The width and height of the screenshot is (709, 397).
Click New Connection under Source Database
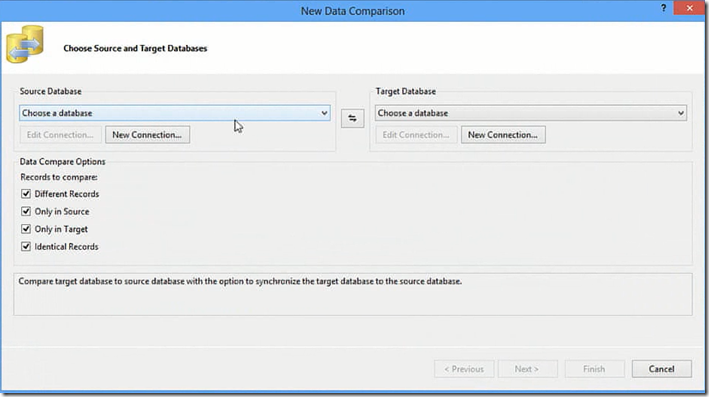[x=147, y=135]
